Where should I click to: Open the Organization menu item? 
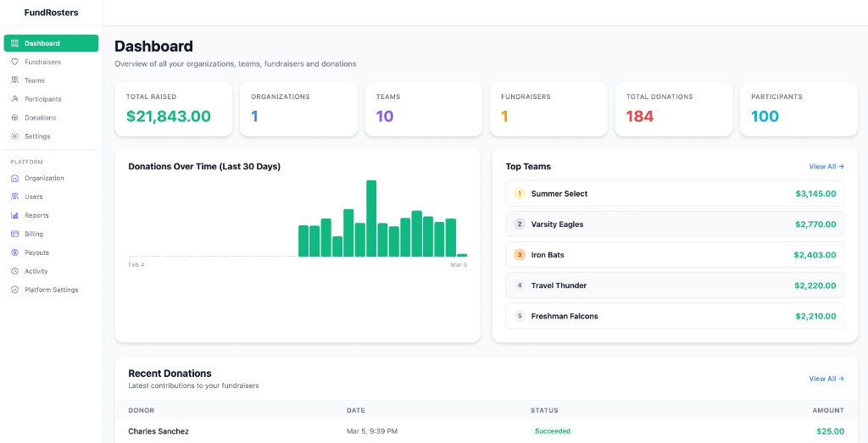44,178
